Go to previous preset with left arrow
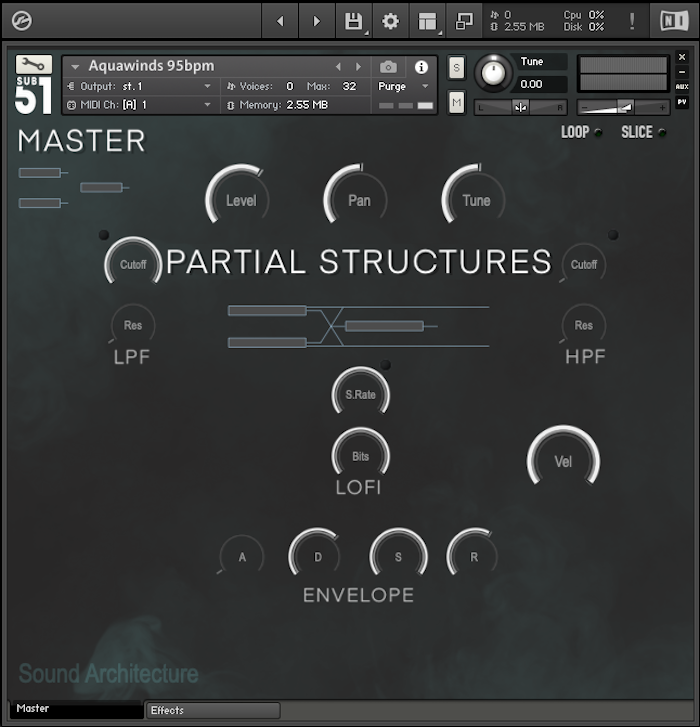700x727 pixels. [280, 21]
